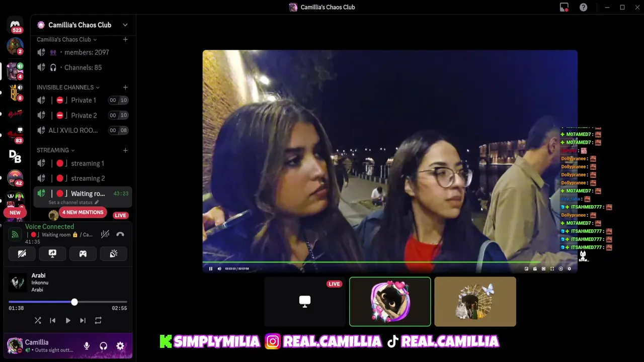Click the stream video green progress bar
The width and height of the screenshot is (644, 362).
(390, 262)
